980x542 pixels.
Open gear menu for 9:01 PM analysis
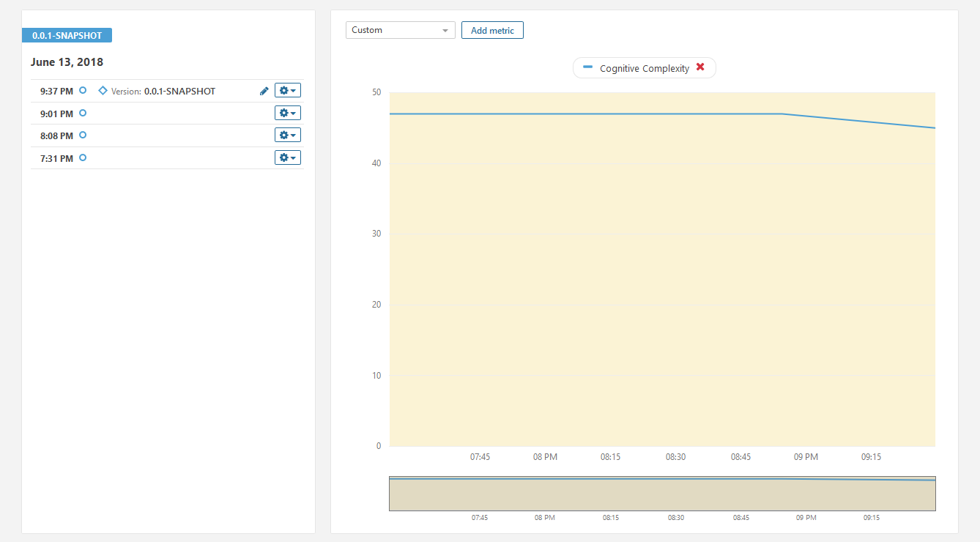pyautogui.click(x=288, y=114)
